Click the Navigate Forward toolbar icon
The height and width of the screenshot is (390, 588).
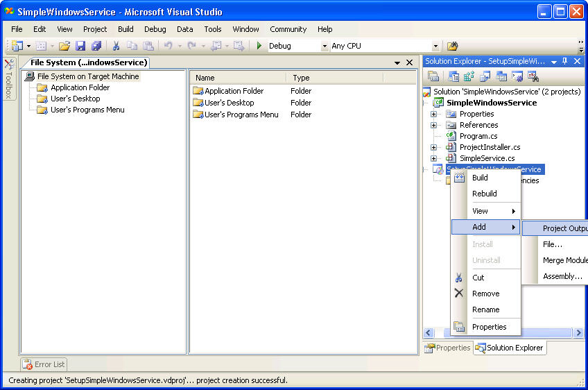coord(239,46)
